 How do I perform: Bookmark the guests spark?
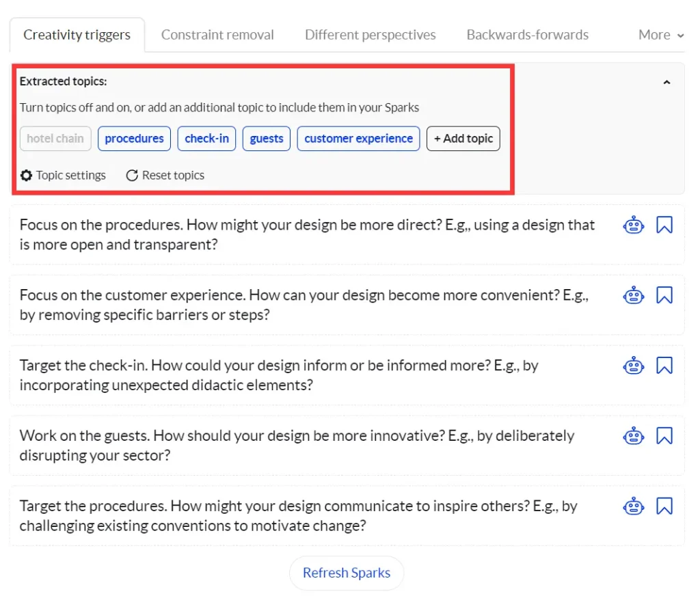(x=664, y=436)
